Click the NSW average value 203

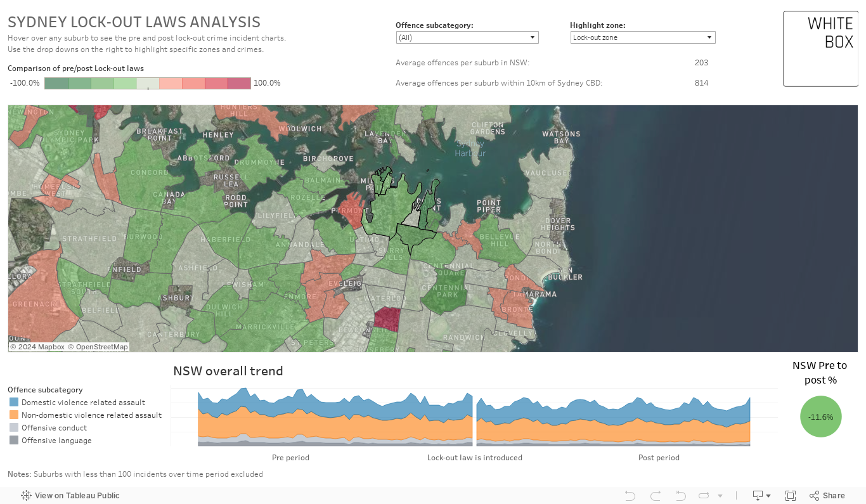[701, 63]
